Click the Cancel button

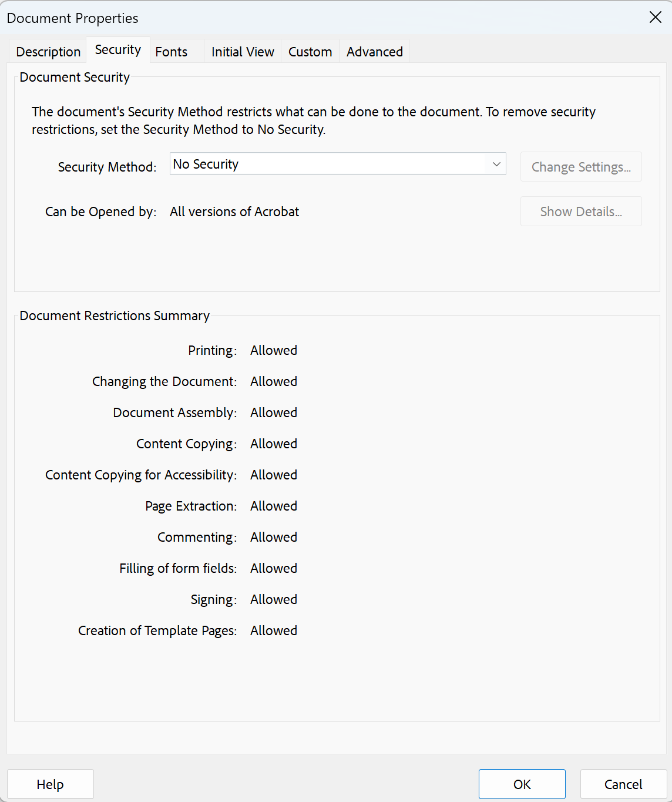[623, 784]
